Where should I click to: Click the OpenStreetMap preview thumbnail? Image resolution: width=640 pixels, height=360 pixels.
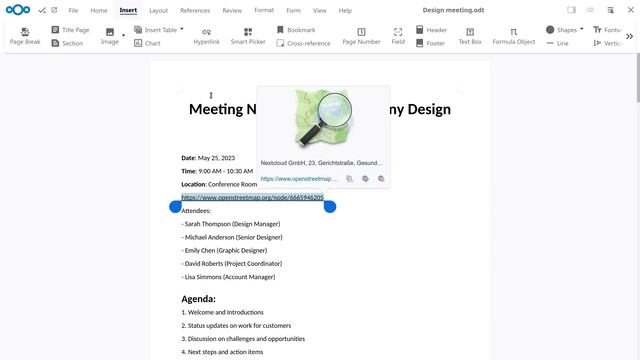tap(323, 119)
